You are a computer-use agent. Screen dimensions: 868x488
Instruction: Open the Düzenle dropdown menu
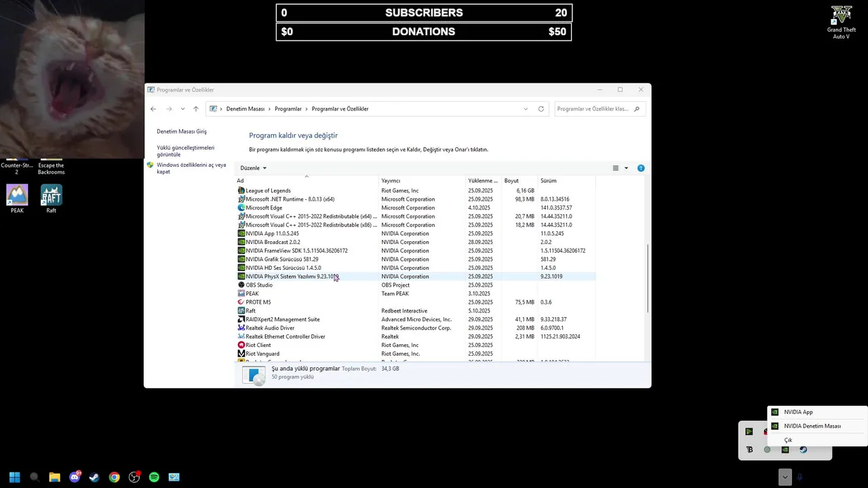click(x=254, y=168)
